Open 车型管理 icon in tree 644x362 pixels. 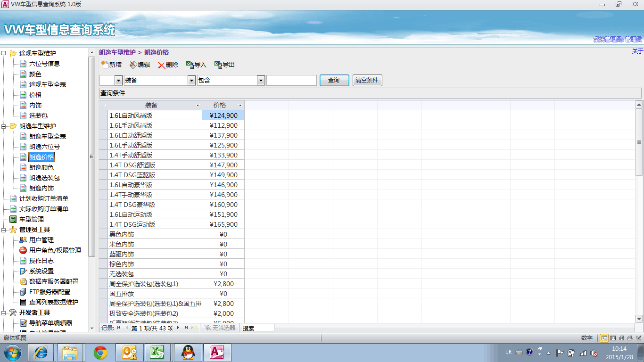pyautogui.click(x=13, y=219)
